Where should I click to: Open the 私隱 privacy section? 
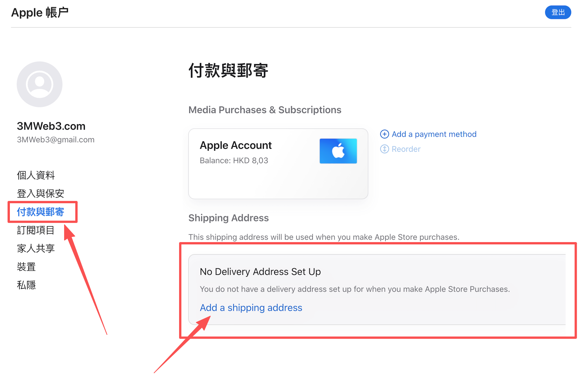pyautogui.click(x=26, y=285)
